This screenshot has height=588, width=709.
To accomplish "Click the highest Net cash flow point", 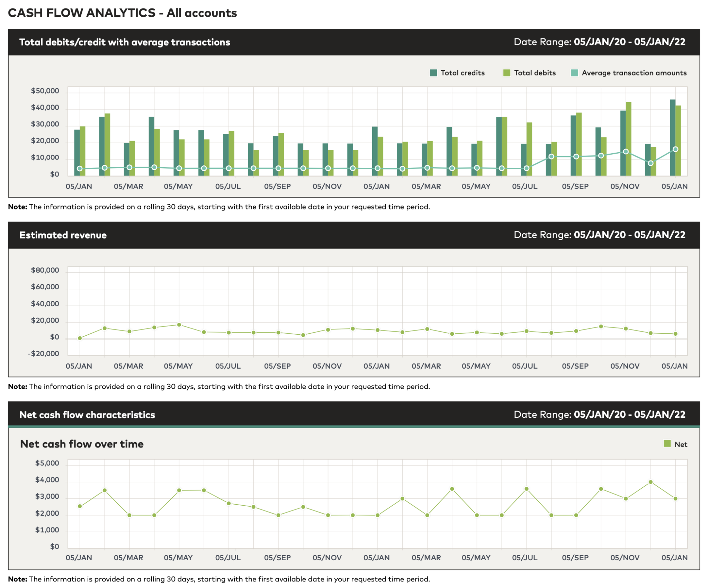I will click(650, 482).
